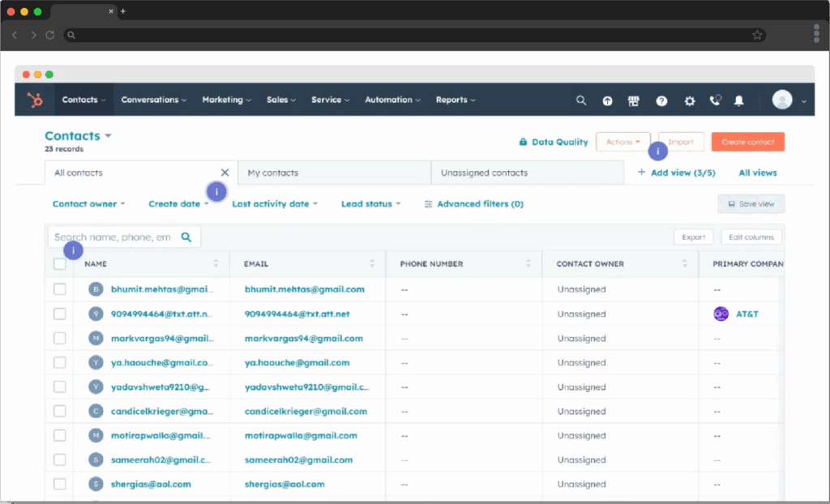The width and height of the screenshot is (830, 504).
Task: Switch to the My contacts tab
Action: click(335, 173)
